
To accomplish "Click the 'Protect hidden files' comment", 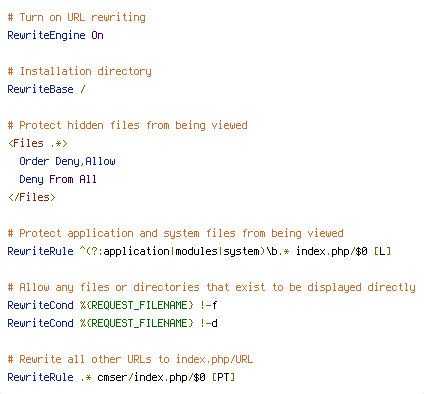I will [127, 125].
